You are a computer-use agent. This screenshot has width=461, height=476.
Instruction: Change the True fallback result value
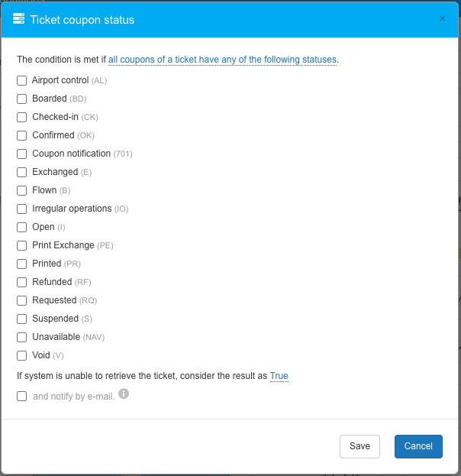click(279, 376)
